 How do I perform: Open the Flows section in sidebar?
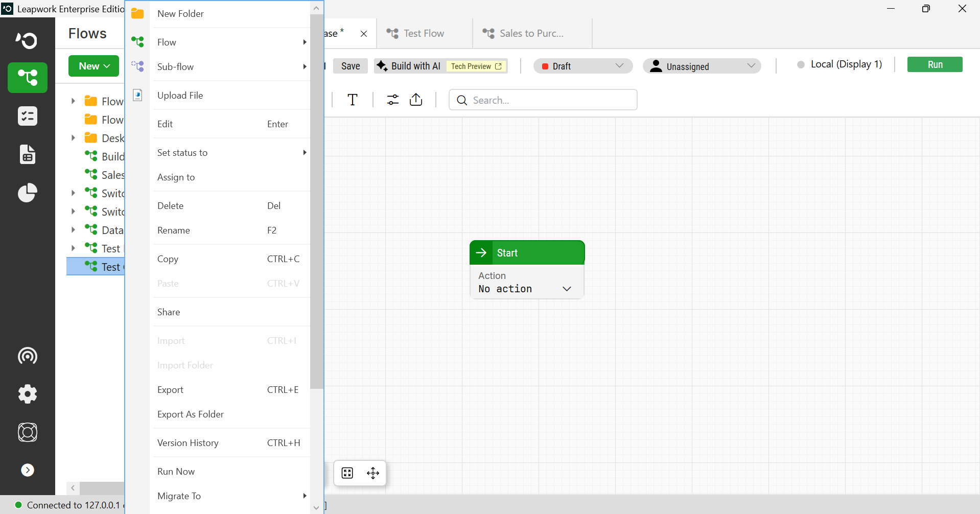pos(28,78)
